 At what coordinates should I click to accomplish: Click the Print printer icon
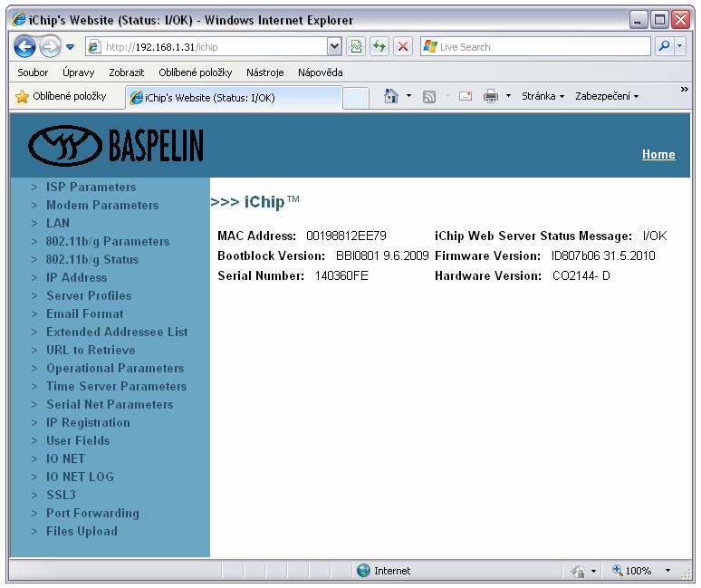tap(491, 96)
